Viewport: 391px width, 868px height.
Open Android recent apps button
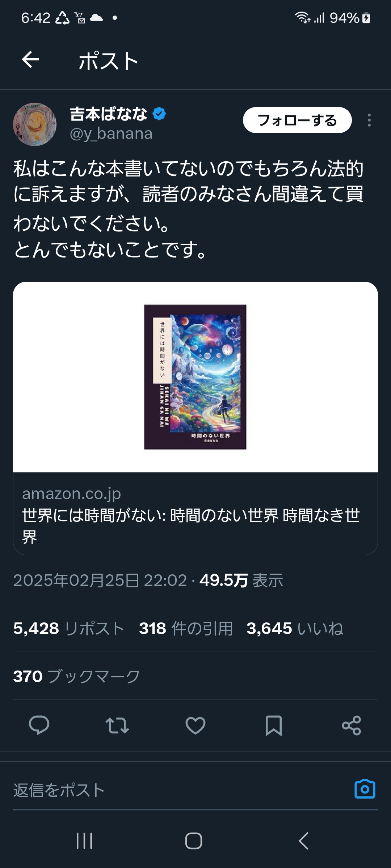[84, 841]
